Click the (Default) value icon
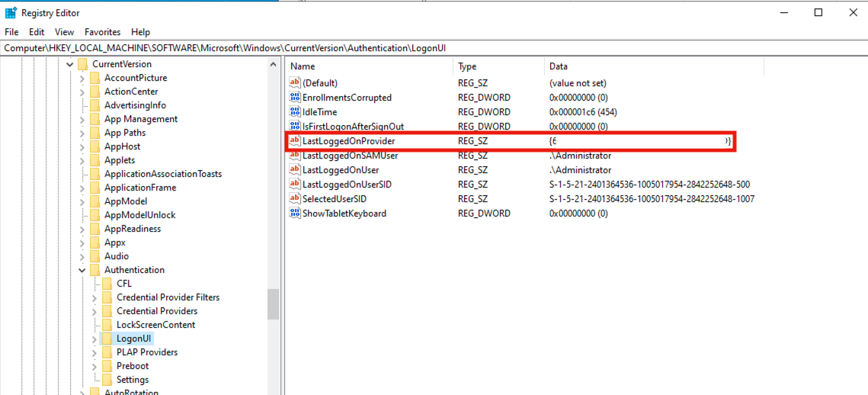 [x=295, y=83]
